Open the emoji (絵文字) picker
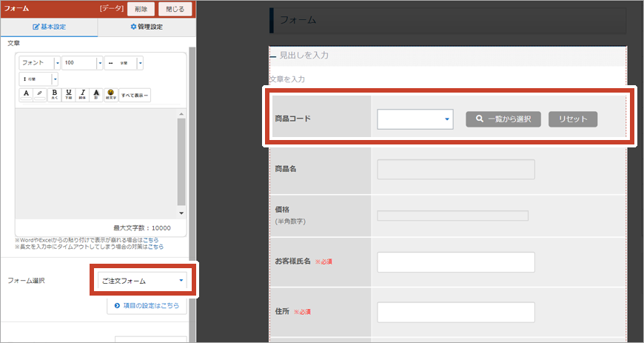The width and height of the screenshot is (644, 343). click(x=110, y=95)
